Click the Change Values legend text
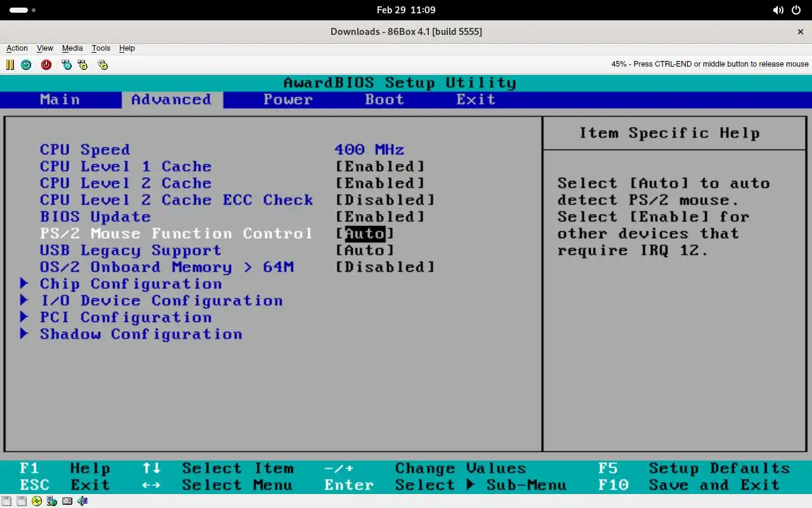The width and height of the screenshot is (812, 508). click(x=461, y=469)
